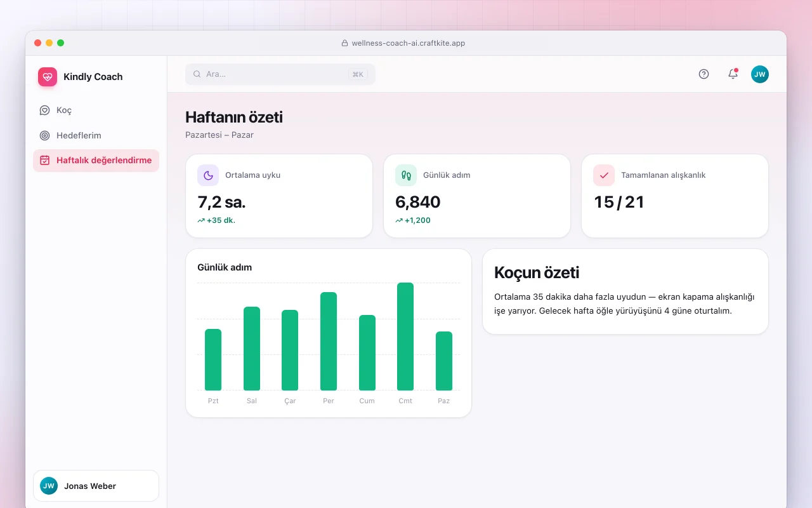Viewport: 812px width, 508px height.
Task: Click the moon icon on Ortalama uyku card
Action: (x=208, y=175)
